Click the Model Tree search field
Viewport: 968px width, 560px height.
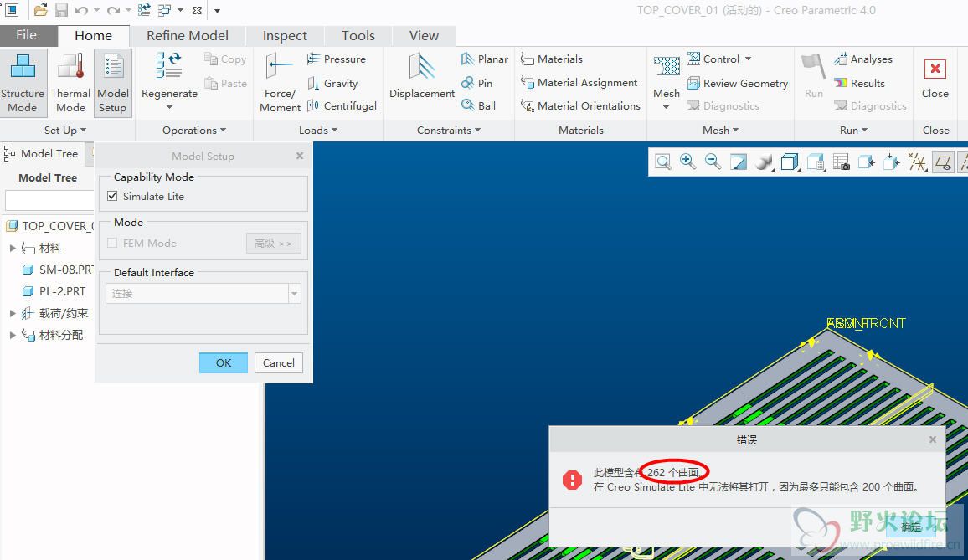point(49,200)
